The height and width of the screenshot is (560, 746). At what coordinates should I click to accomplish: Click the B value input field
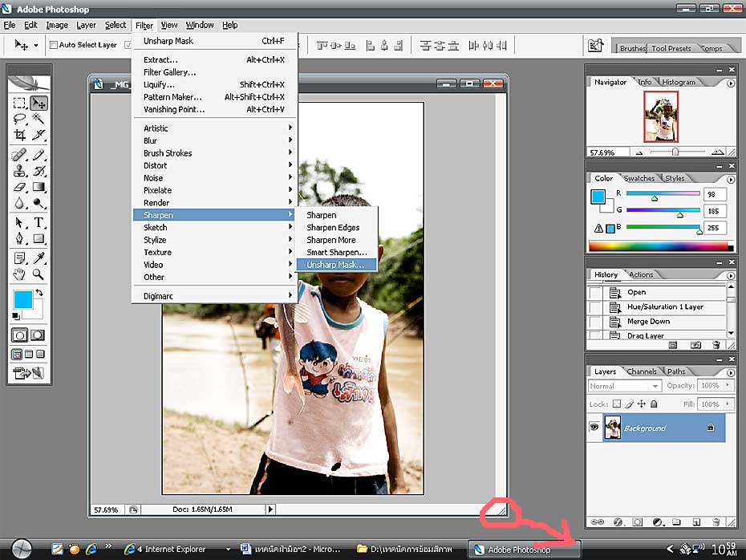[x=715, y=227]
